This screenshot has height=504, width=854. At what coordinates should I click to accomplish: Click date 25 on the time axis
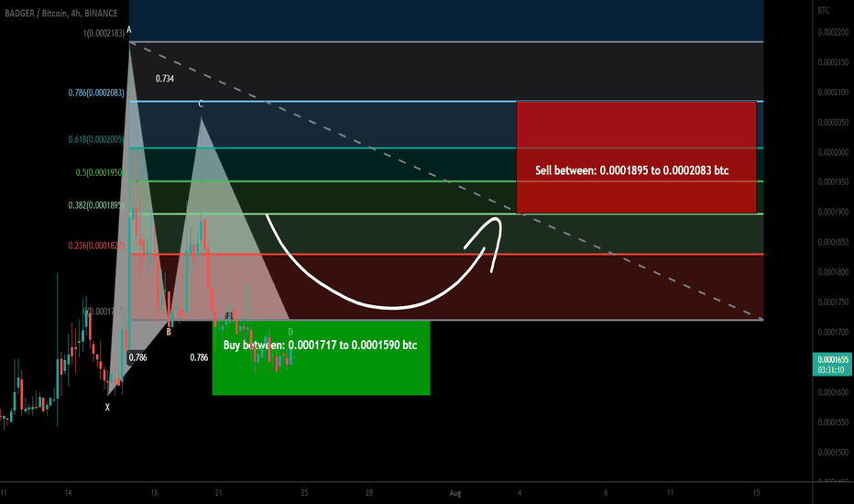[x=304, y=493]
